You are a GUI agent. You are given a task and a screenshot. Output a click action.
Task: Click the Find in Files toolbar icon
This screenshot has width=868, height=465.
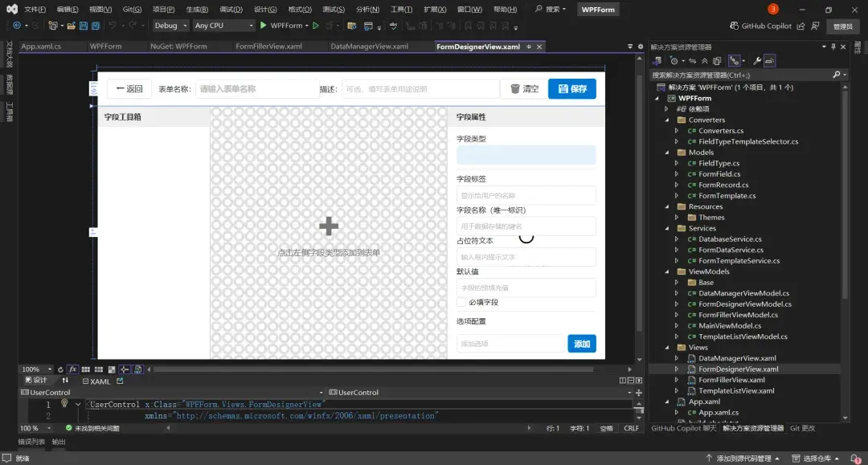(x=351, y=26)
